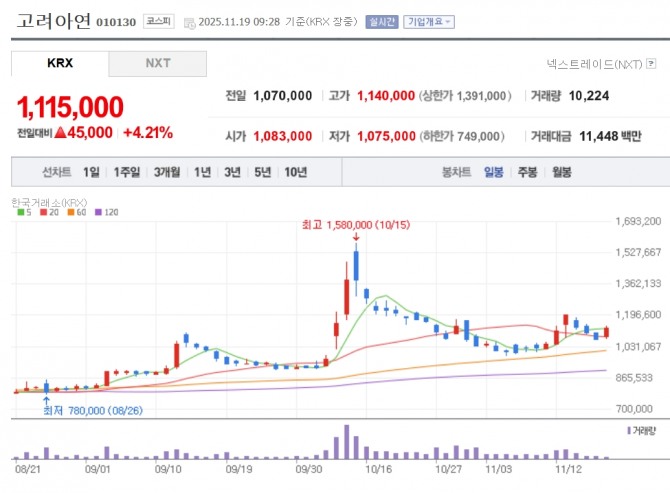Click the 한국거래소(KRX) chart label
The height and width of the screenshot is (493, 670).
(x=49, y=202)
